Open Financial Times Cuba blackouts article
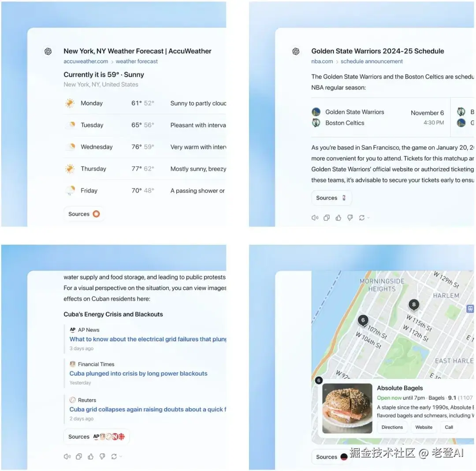Viewport: 476px width, 471px height. point(138,374)
